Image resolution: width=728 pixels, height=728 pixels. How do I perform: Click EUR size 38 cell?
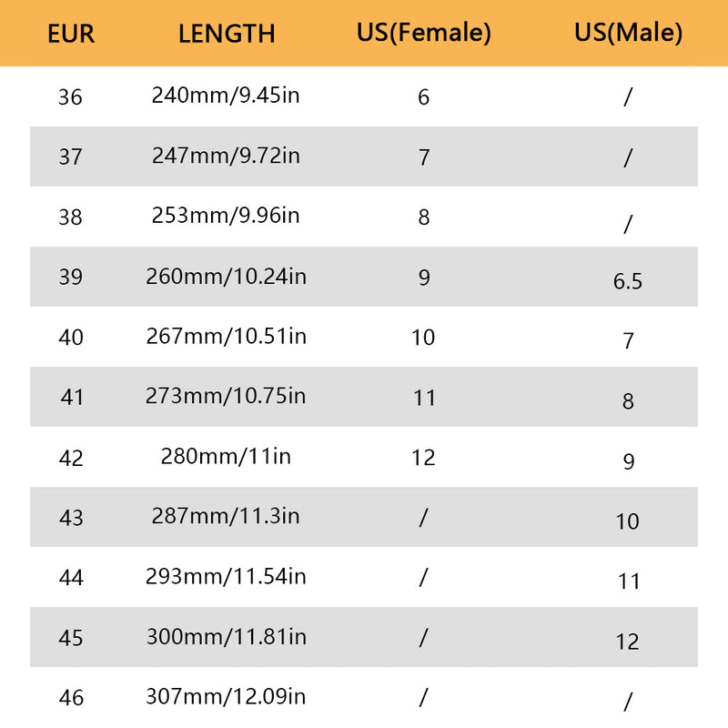click(70, 217)
